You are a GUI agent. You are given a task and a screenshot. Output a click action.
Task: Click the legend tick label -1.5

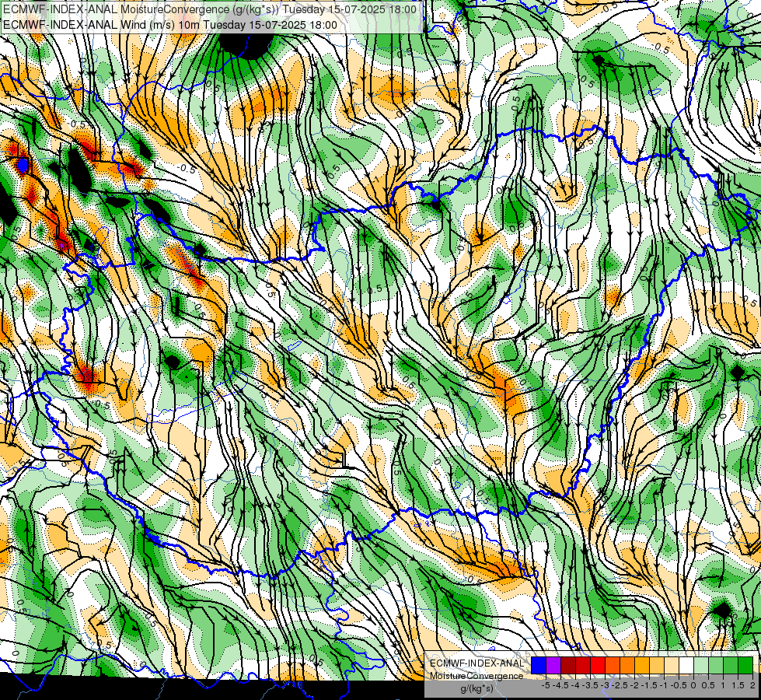tap(649, 685)
